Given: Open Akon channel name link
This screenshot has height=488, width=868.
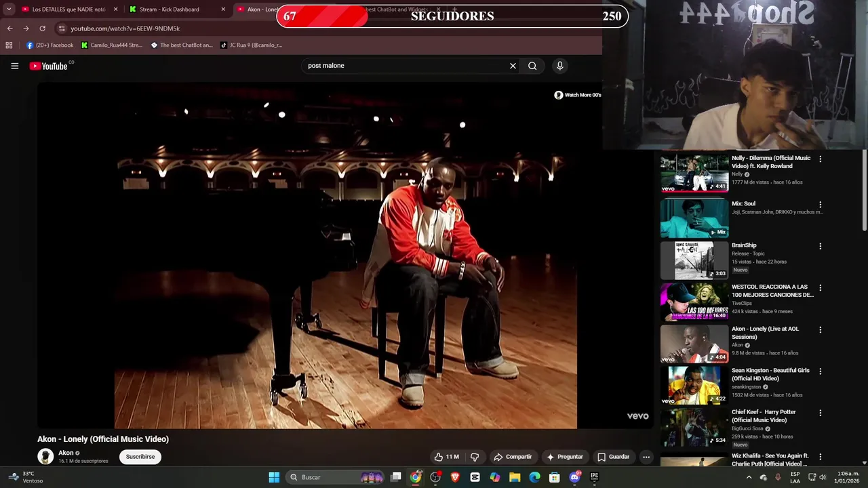Looking at the screenshot, I should coord(66,453).
